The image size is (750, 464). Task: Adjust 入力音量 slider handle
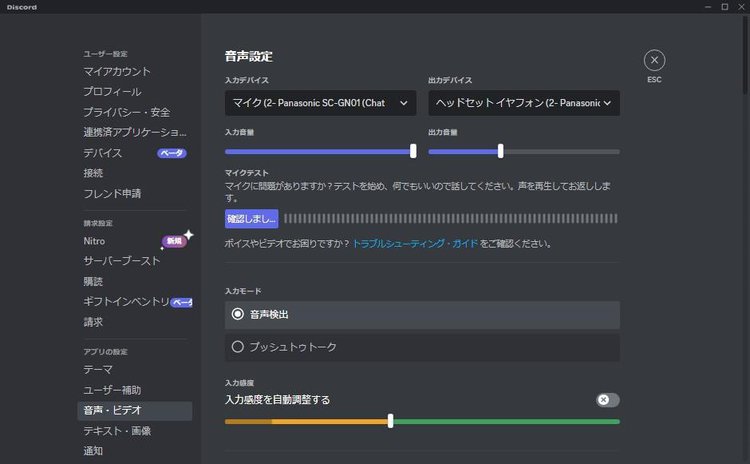[x=413, y=151]
